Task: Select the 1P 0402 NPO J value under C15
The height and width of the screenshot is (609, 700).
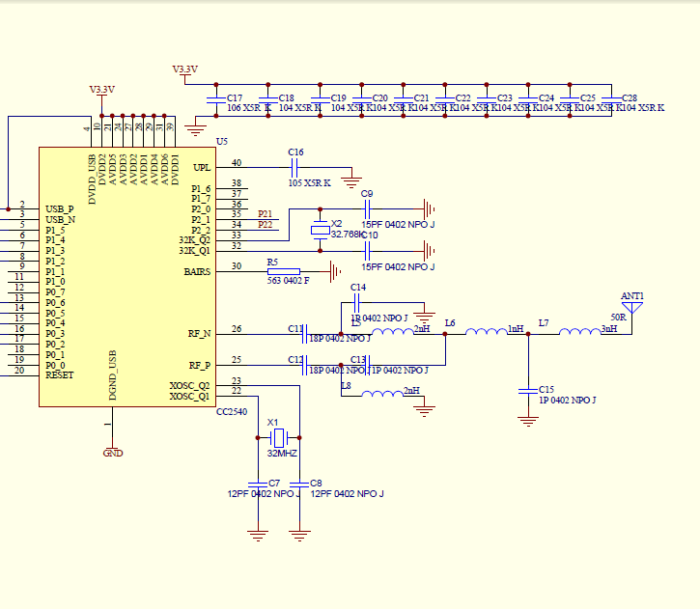Action: click(x=567, y=401)
